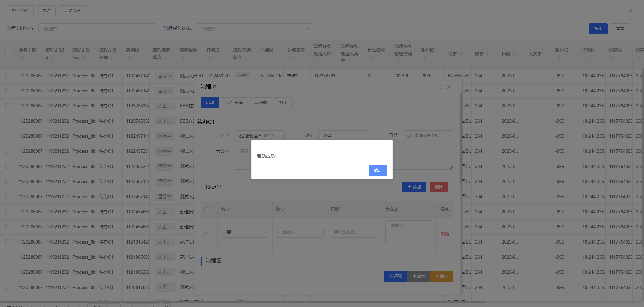
Task: Sort by 业务主键 column sort icon
Action: 22,58
